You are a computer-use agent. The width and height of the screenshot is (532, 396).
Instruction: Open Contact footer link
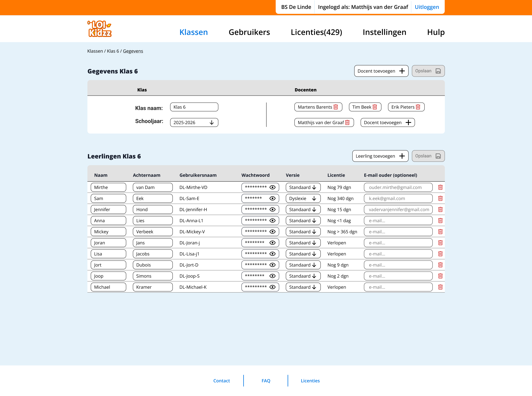221,381
